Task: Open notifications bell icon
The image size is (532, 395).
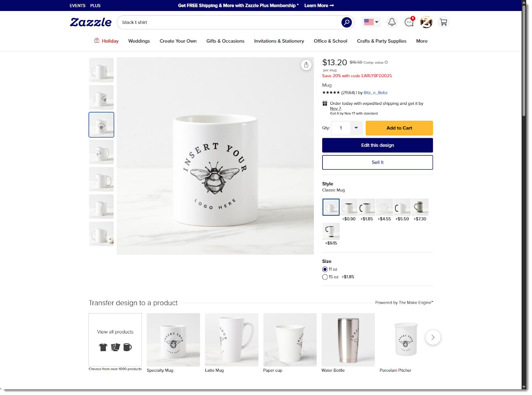Action: pyautogui.click(x=392, y=22)
